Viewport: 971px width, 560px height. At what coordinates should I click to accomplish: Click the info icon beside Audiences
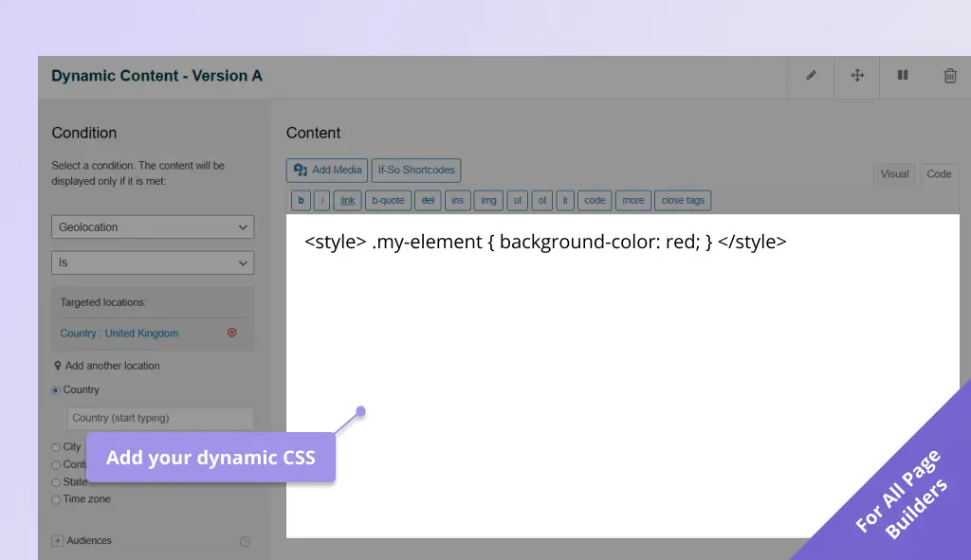coord(245,540)
